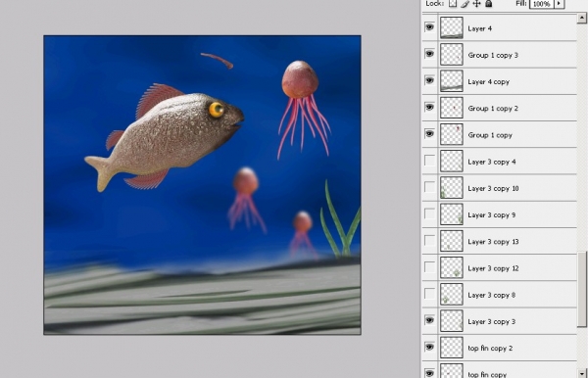Click the layers panel scrollbar thumb

coord(582,289)
